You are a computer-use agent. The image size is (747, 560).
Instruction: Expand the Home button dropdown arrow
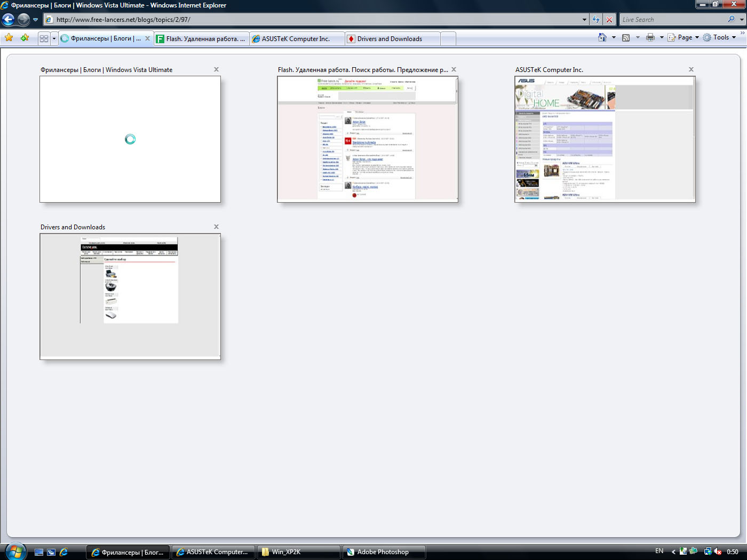coord(614,37)
